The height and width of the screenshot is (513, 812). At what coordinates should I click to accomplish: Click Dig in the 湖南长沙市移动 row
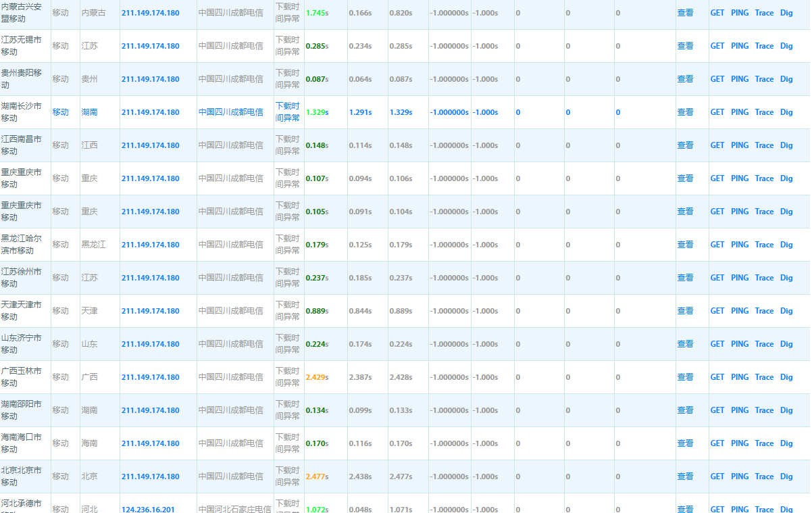[786, 112]
